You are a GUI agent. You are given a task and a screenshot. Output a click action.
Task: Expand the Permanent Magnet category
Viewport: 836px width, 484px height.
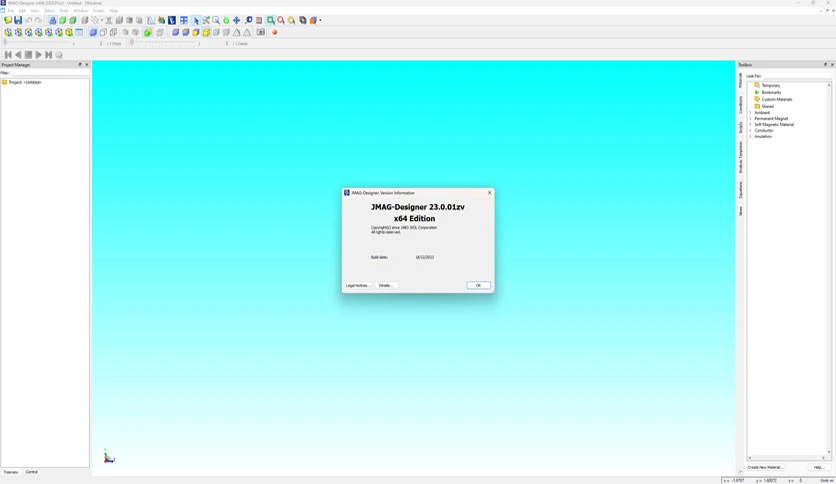751,119
